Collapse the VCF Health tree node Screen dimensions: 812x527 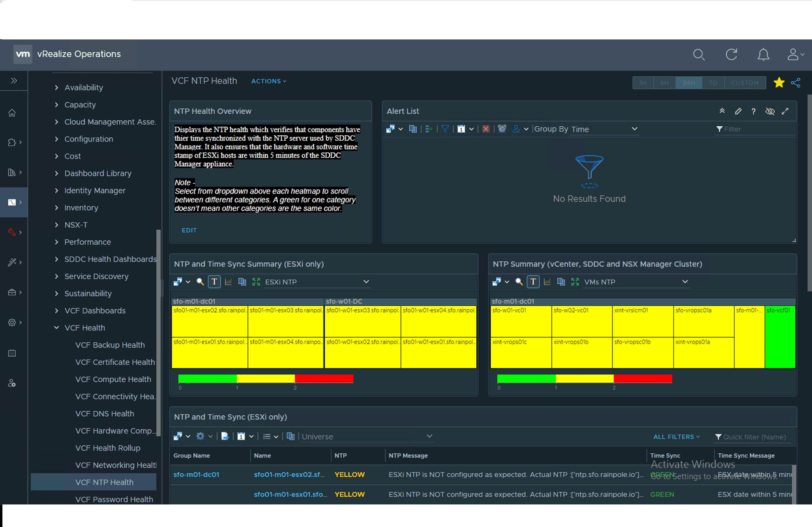tap(56, 328)
